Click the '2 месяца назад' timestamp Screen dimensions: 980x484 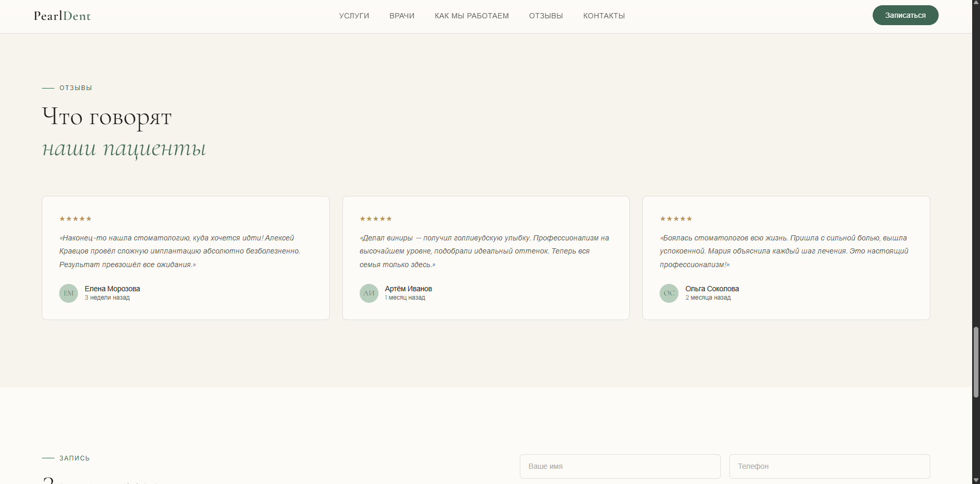(708, 298)
